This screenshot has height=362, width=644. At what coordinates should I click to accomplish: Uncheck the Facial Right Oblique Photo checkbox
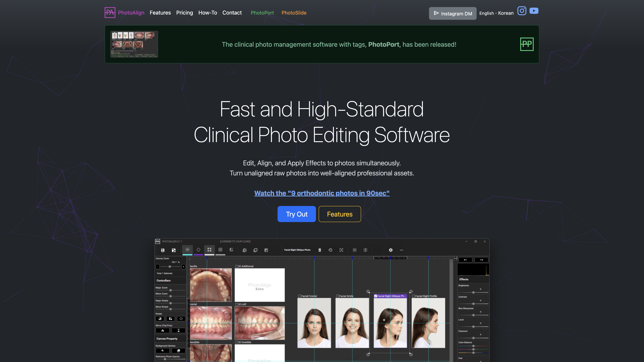(375, 296)
